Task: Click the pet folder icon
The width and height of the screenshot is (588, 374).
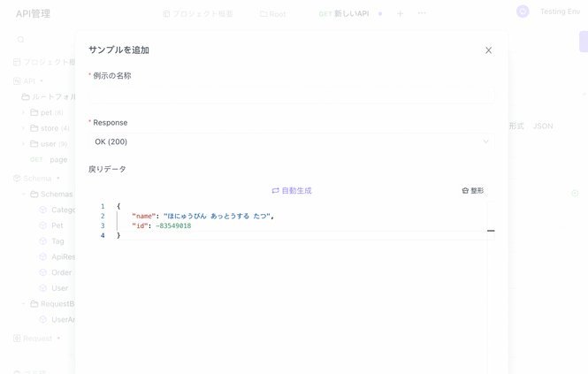Action: tap(34, 112)
